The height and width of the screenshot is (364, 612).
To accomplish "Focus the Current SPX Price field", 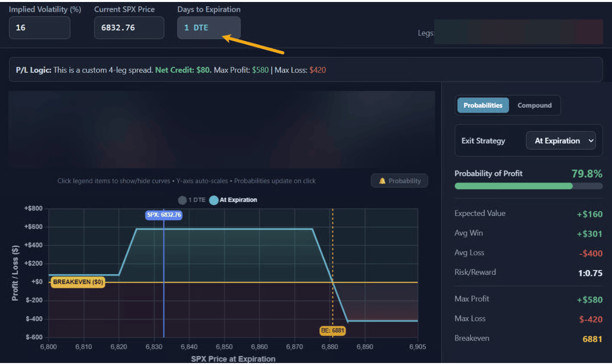I will (129, 28).
